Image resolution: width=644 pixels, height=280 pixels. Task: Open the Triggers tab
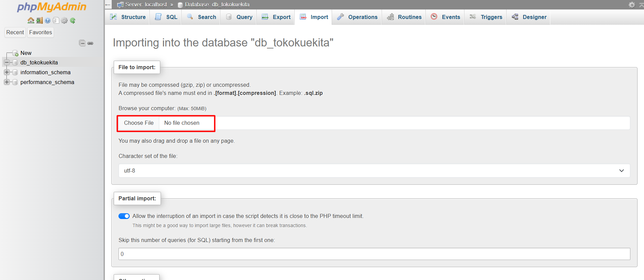tap(486, 17)
